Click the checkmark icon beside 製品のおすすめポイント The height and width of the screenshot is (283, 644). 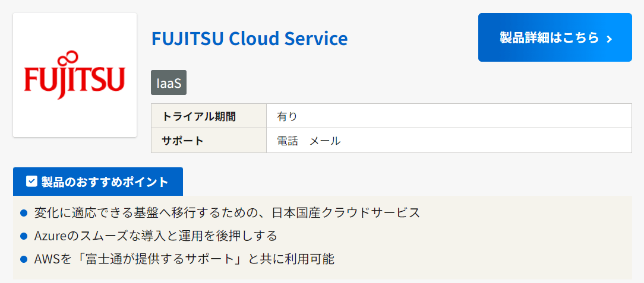[31, 182]
